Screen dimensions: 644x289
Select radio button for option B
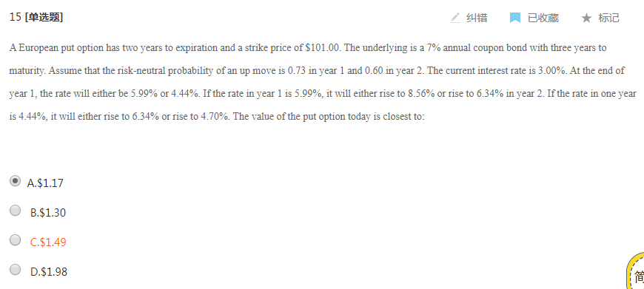16,211
